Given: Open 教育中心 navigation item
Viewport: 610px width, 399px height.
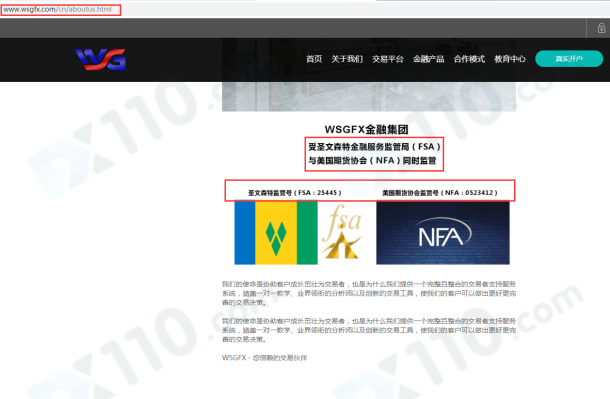Looking at the screenshot, I should pyautogui.click(x=510, y=59).
